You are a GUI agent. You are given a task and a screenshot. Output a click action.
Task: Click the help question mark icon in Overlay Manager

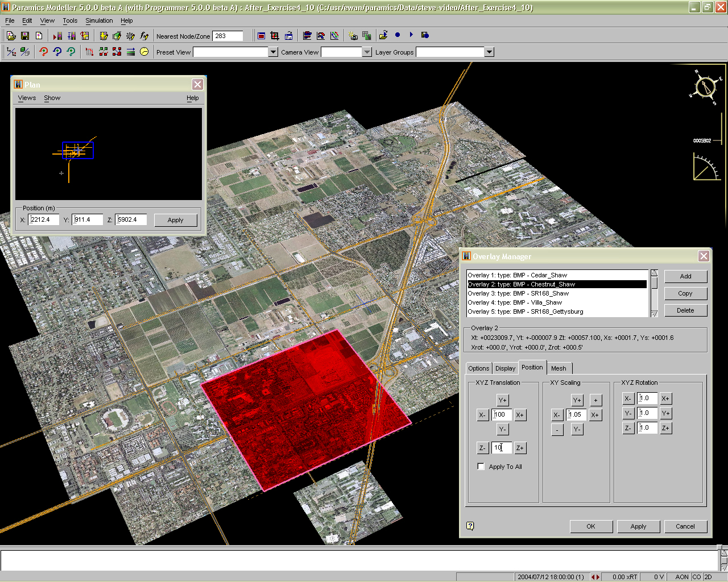pos(470,526)
